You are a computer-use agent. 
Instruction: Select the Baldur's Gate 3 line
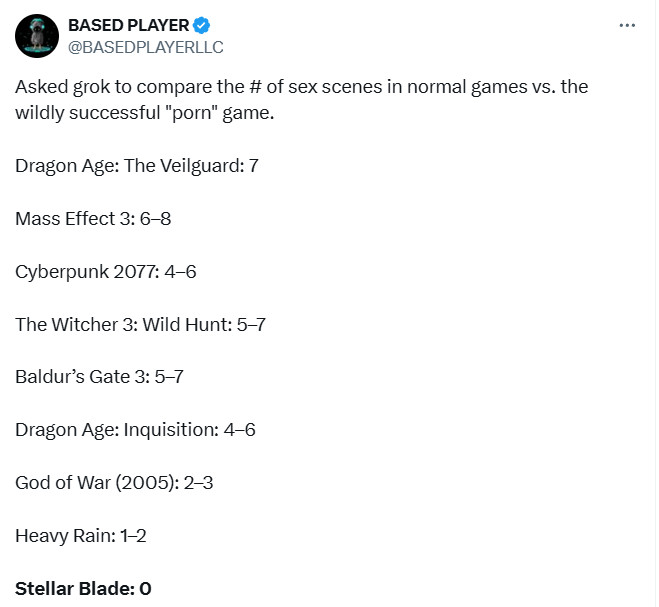pyautogui.click(x=99, y=377)
